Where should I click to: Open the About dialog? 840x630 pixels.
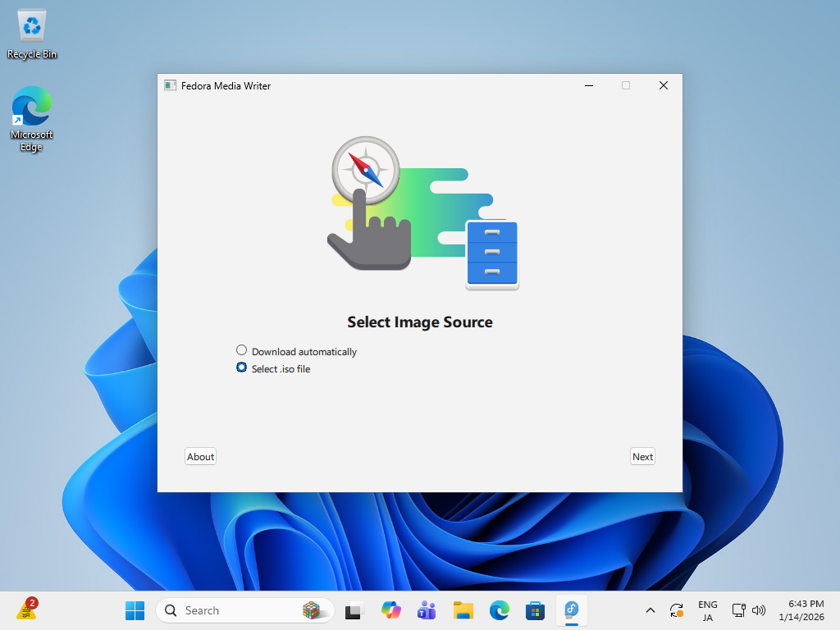click(x=200, y=457)
